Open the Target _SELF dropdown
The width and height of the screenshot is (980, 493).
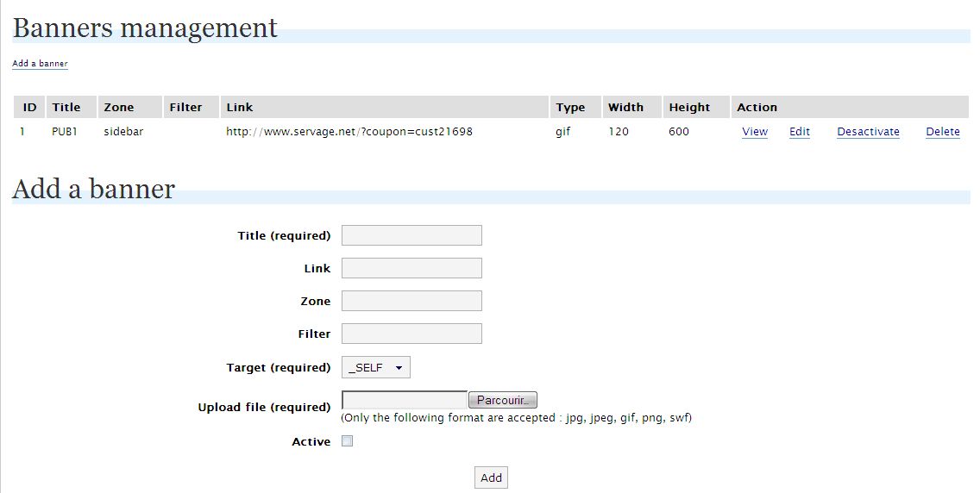[375, 367]
